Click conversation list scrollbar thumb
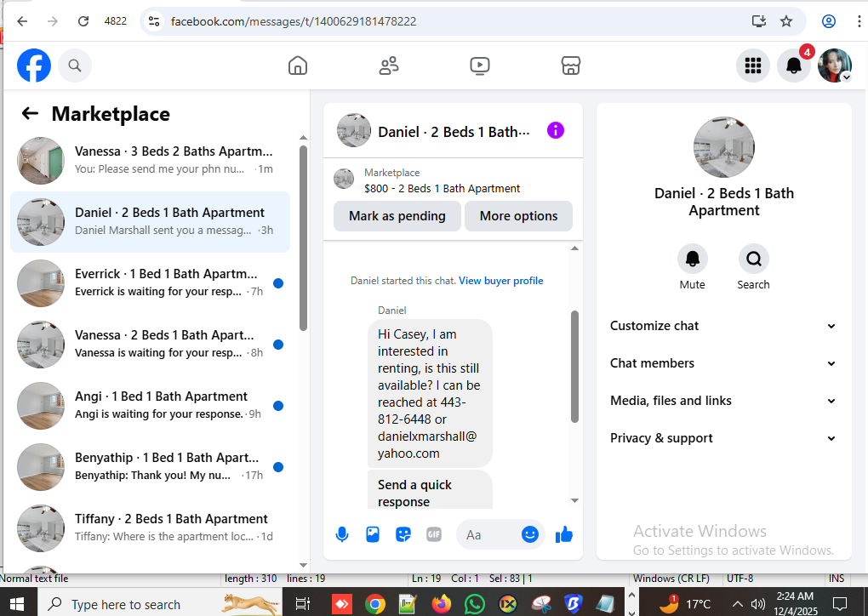Screen dimensions: 868x616 tap(303, 238)
